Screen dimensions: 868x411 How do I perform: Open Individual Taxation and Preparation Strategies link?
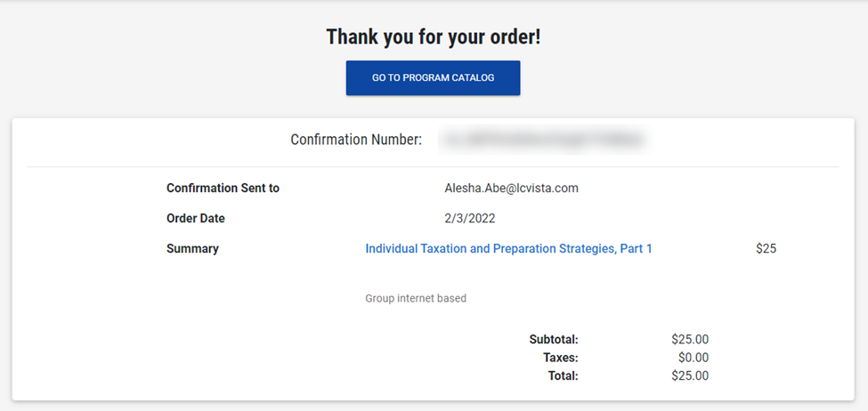[508, 249]
